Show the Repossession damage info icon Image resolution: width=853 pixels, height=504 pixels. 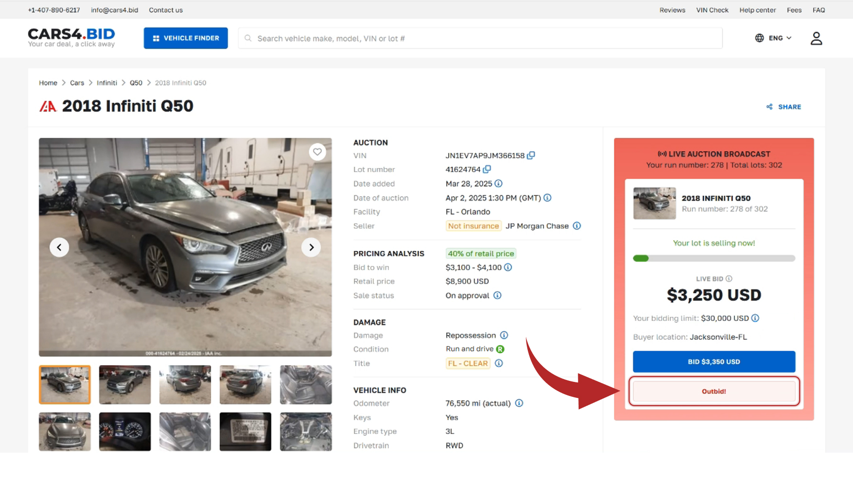504,335
